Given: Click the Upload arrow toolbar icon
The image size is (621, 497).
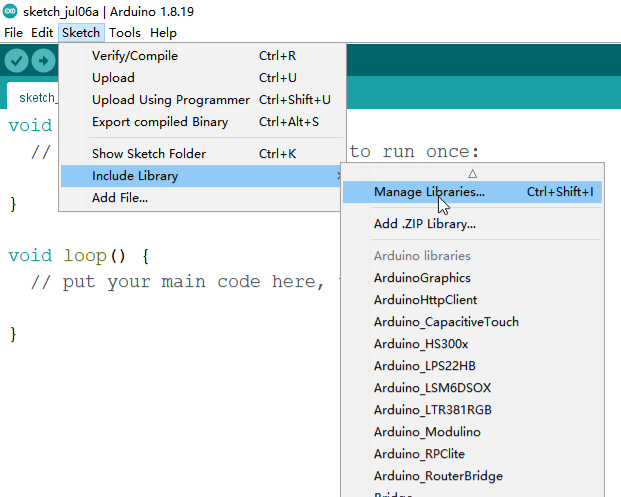Looking at the screenshot, I should coord(43,61).
